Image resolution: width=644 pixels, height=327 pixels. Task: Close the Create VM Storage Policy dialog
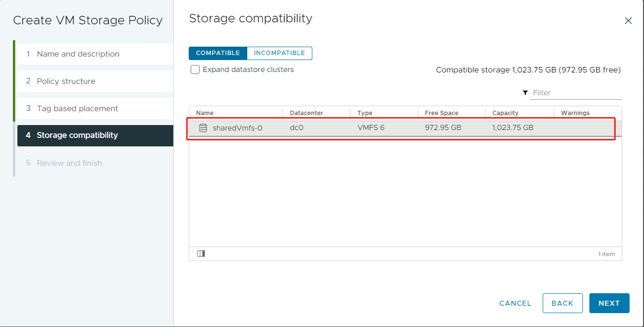coord(628,21)
